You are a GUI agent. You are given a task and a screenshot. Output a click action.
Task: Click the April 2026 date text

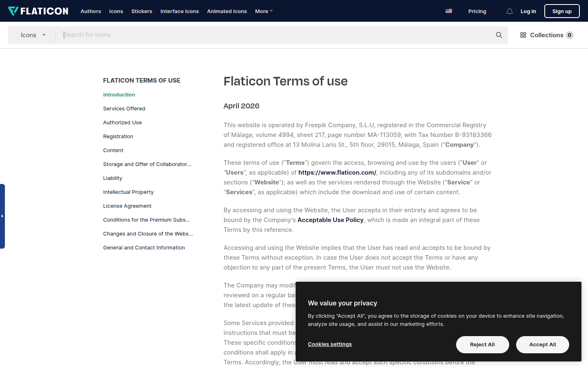[241, 106]
